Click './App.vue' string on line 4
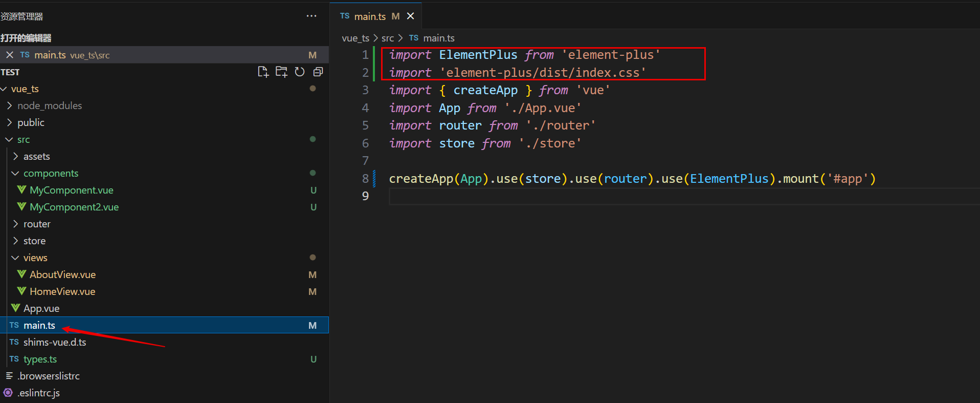This screenshot has width=980, height=403. pos(543,108)
